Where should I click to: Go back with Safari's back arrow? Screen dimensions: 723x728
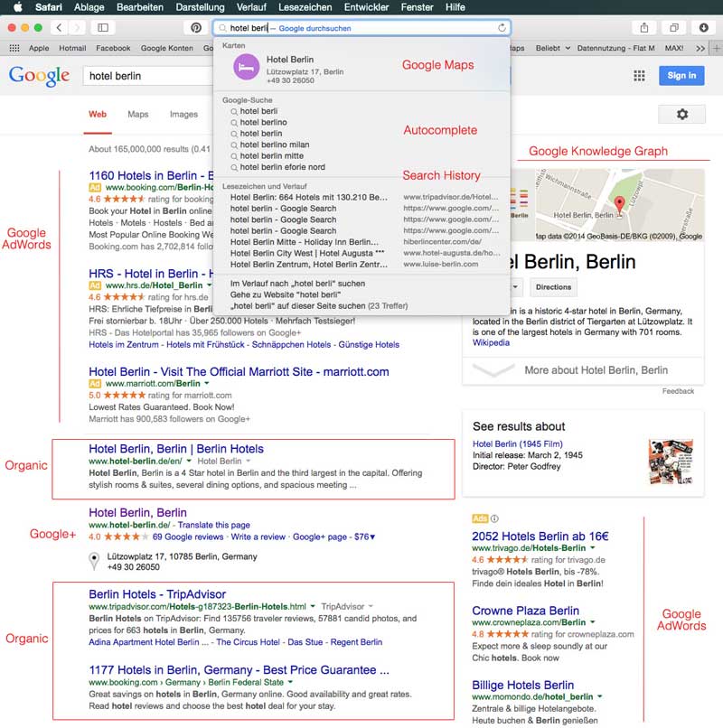pyautogui.click(x=59, y=28)
